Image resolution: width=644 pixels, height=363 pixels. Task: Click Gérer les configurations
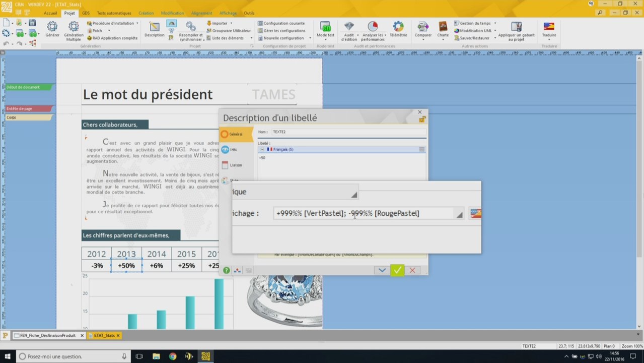pos(281,31)
